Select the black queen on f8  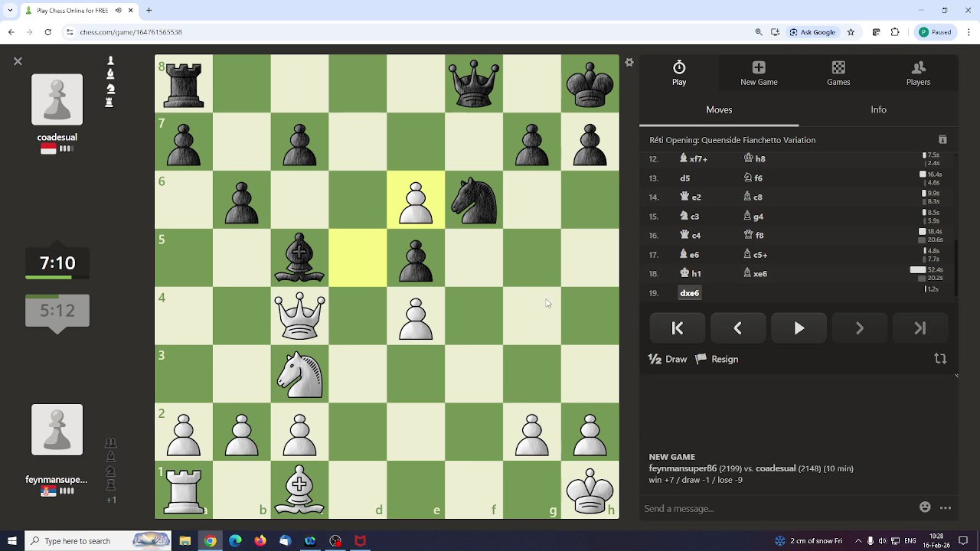tap(474, 83)
